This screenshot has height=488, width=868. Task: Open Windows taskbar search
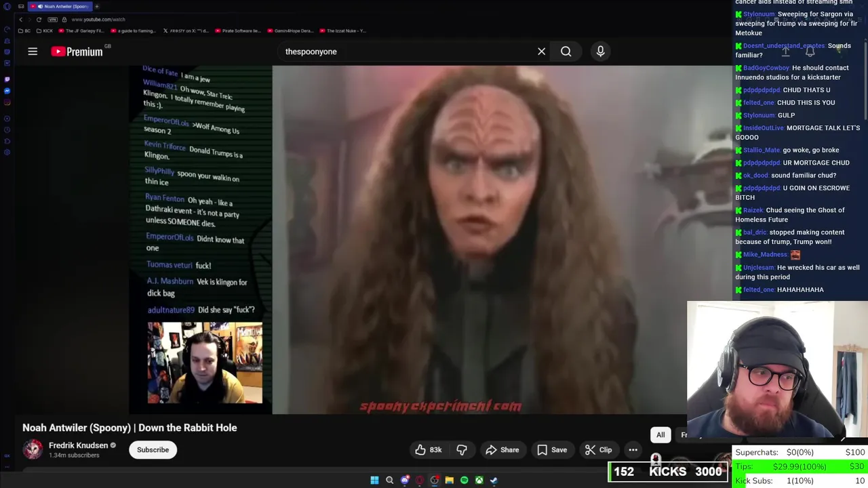coord(389,480)
